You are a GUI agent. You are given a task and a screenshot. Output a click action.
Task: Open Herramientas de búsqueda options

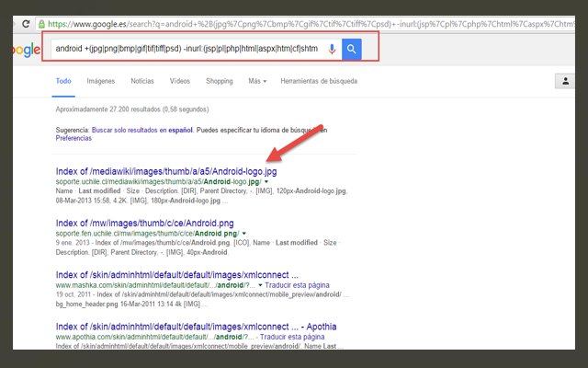[319, 81]
